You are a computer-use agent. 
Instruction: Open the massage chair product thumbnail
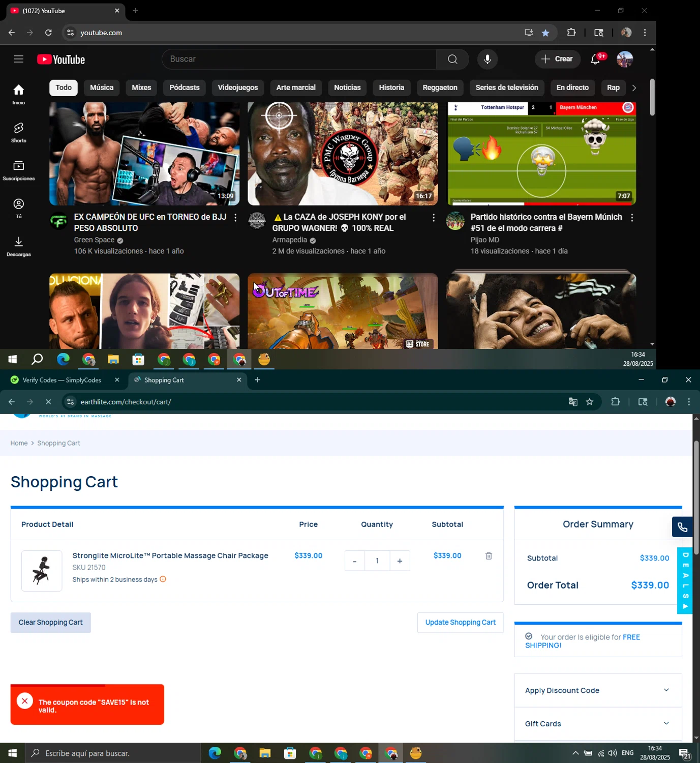tap(42, 571)
